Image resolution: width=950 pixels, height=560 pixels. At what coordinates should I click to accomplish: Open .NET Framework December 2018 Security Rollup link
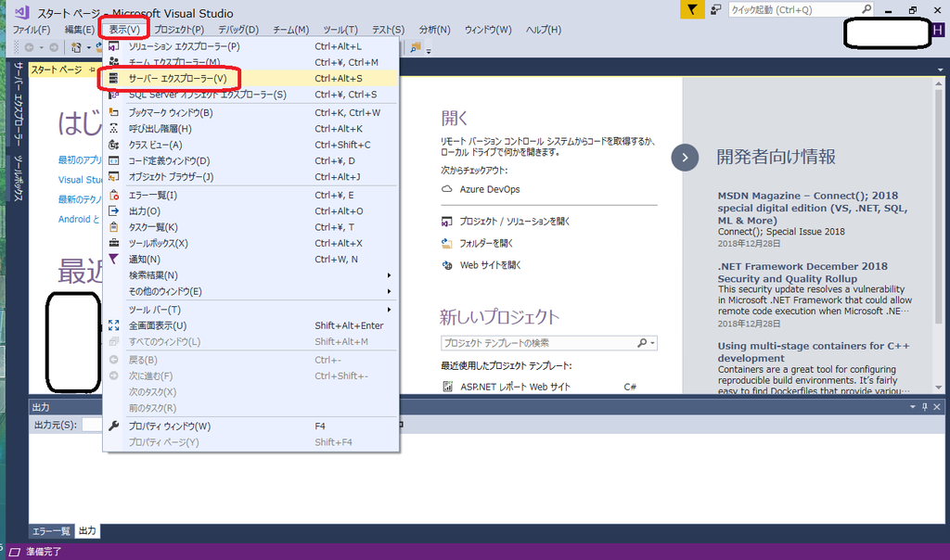point(802,273)
